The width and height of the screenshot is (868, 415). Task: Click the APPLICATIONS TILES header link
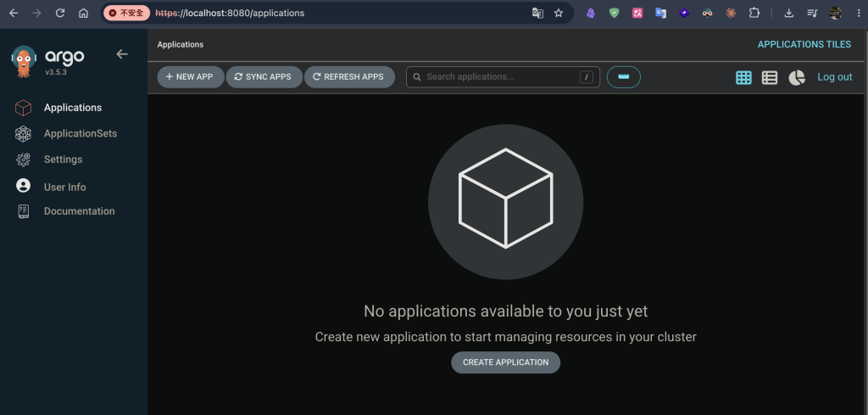click(804, 44)
